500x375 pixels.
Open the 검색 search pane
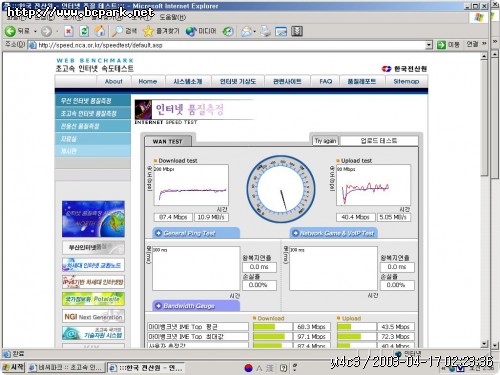pos(124,31)
